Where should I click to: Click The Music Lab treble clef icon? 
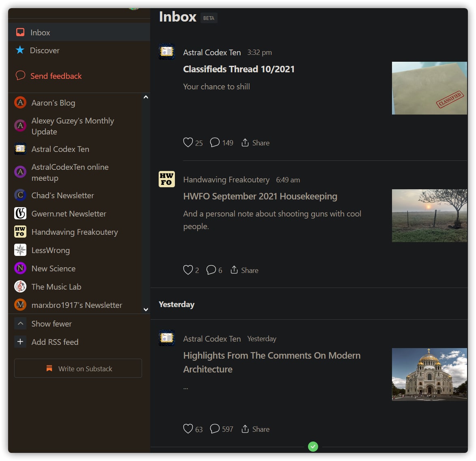tap(20, 287)
